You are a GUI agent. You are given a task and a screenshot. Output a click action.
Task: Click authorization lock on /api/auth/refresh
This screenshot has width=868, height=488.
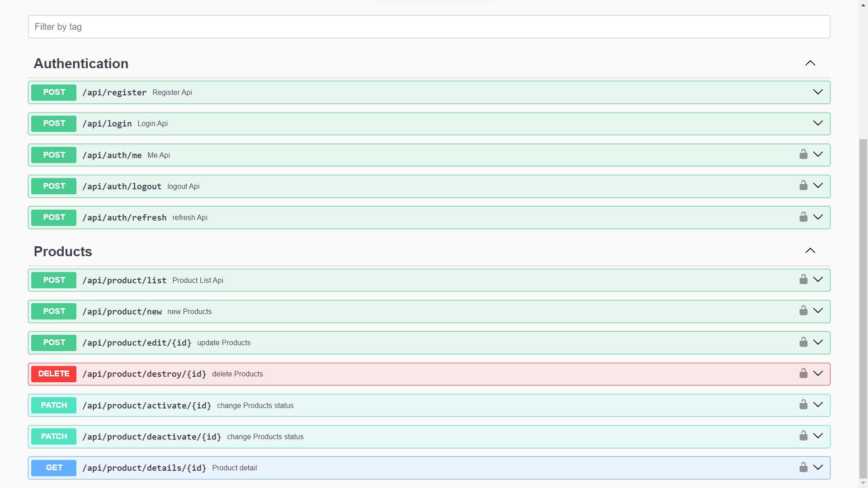(803, 217)
